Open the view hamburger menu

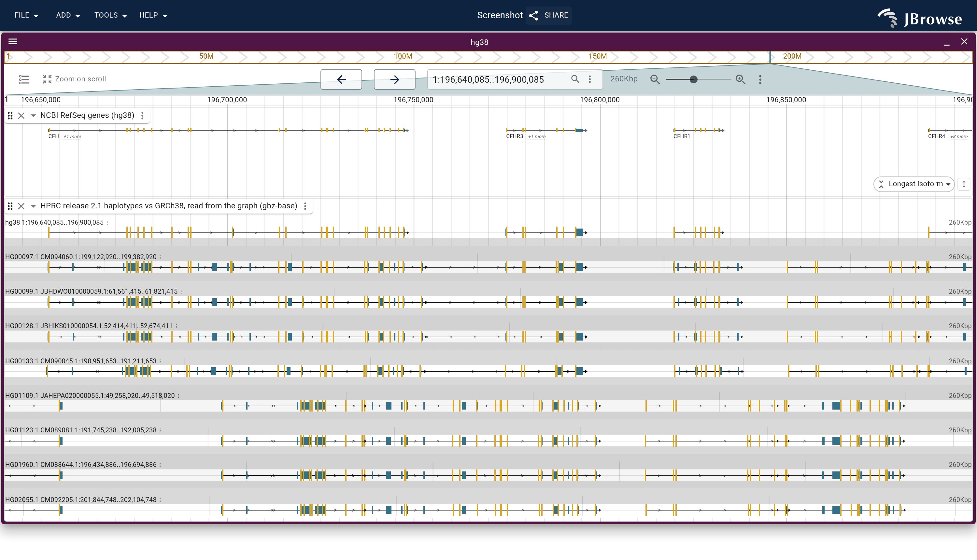point(13,42)
